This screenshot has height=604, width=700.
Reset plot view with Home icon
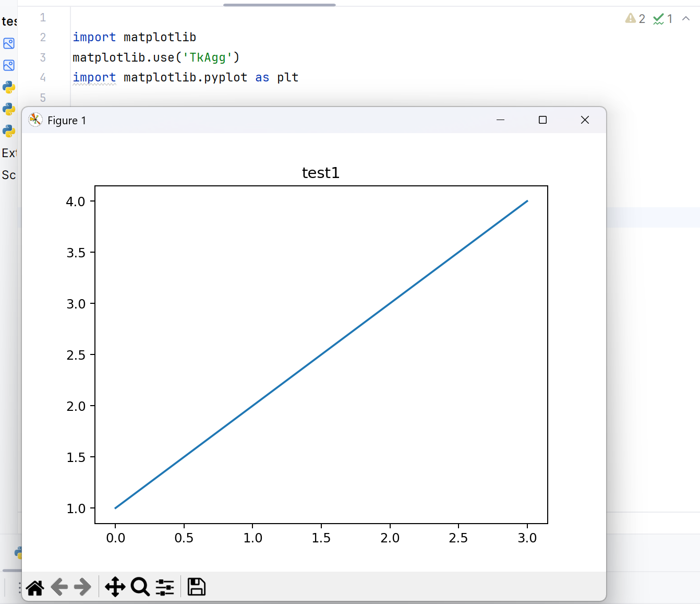pyautogui.click(x=35, y=587)
